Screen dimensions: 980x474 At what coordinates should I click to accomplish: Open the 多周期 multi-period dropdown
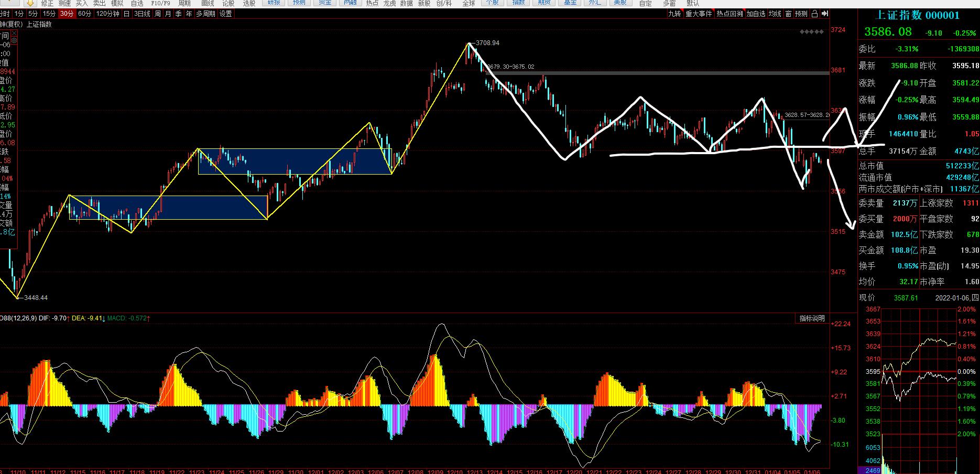(x=205, y=14)
